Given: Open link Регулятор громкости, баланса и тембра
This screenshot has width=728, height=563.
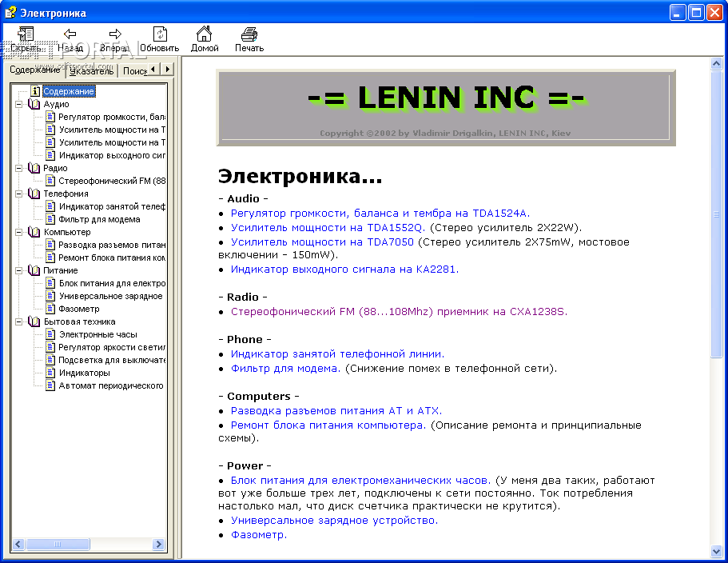Looking at the screenshot, I should pyautogui.click(x=380, y=214).
